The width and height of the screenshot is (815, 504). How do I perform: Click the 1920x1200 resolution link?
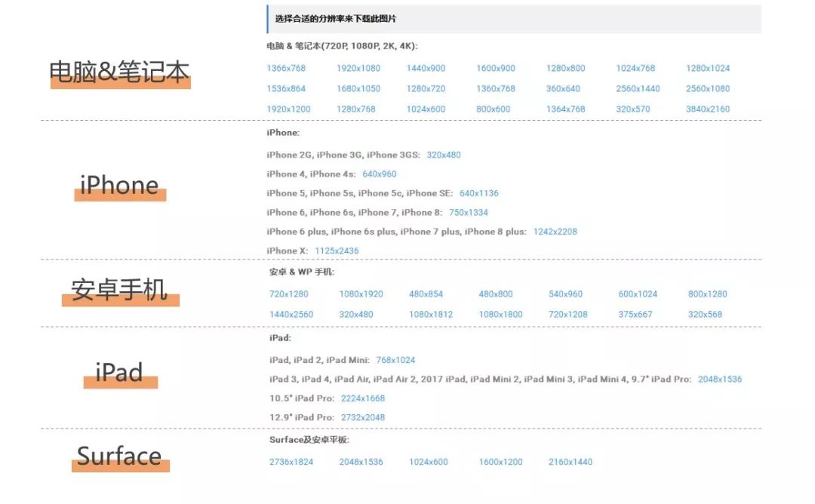pos(288,109)
